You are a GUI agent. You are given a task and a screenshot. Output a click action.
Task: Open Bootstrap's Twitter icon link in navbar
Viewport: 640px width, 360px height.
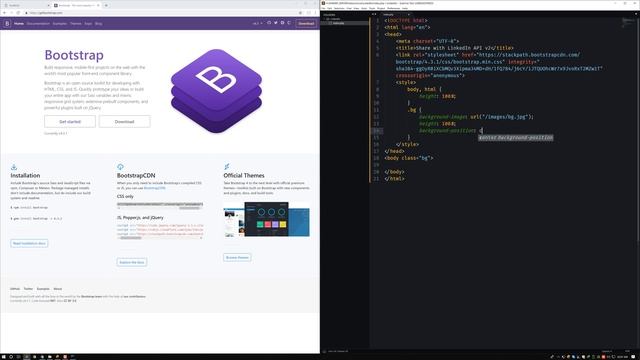click(x=276, y=23)
